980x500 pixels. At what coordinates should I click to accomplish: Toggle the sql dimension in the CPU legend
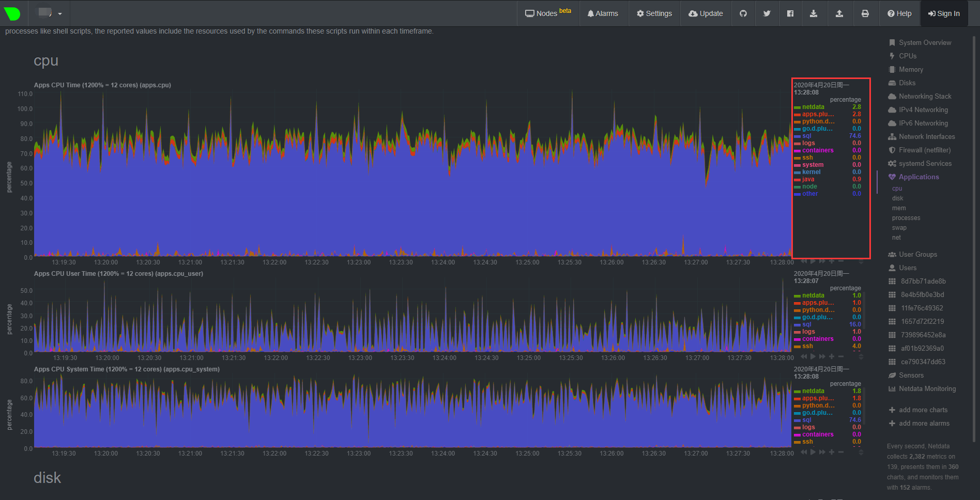pos(806,135)
